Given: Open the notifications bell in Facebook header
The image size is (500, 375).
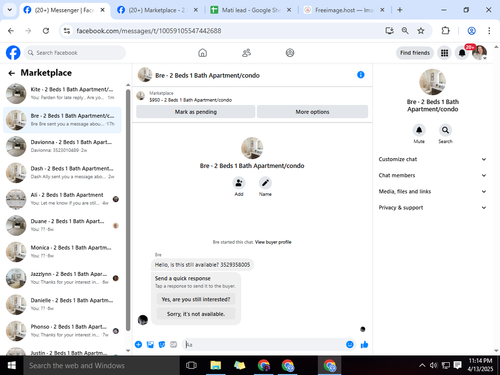Looking at the screenshot, I should click(462, 53).
